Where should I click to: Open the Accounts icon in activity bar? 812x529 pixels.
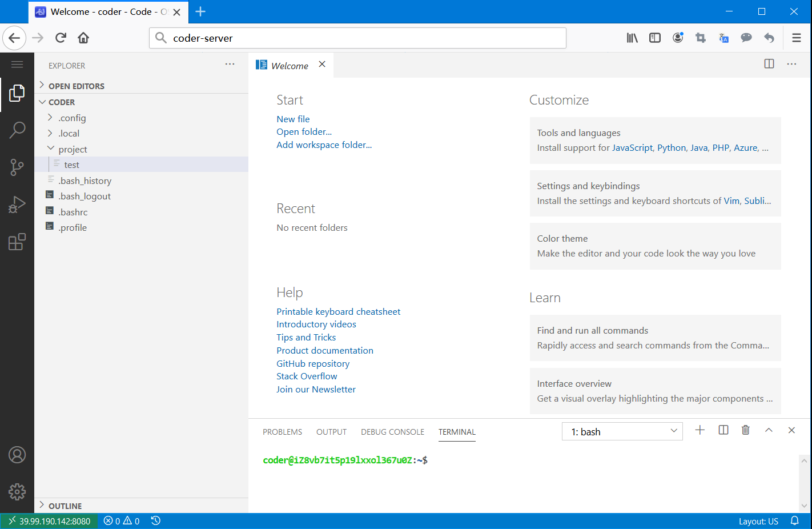(17, 455)
